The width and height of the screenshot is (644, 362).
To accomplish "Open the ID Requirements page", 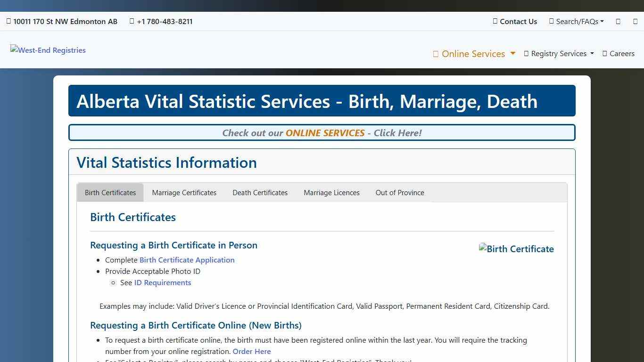I will 162,282.
